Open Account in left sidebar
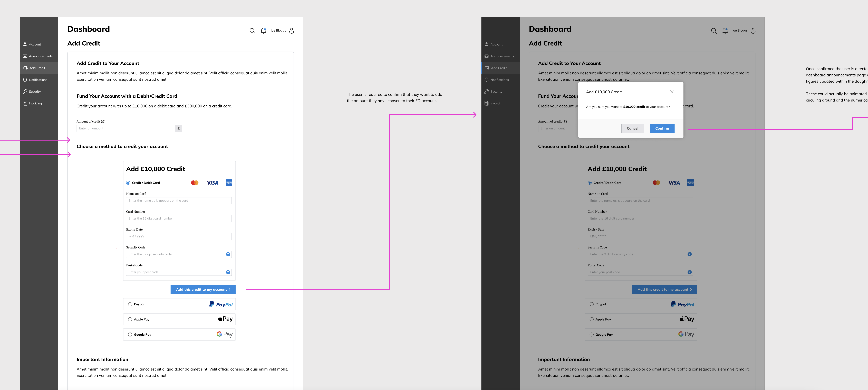868x390 pixels. 35,44
